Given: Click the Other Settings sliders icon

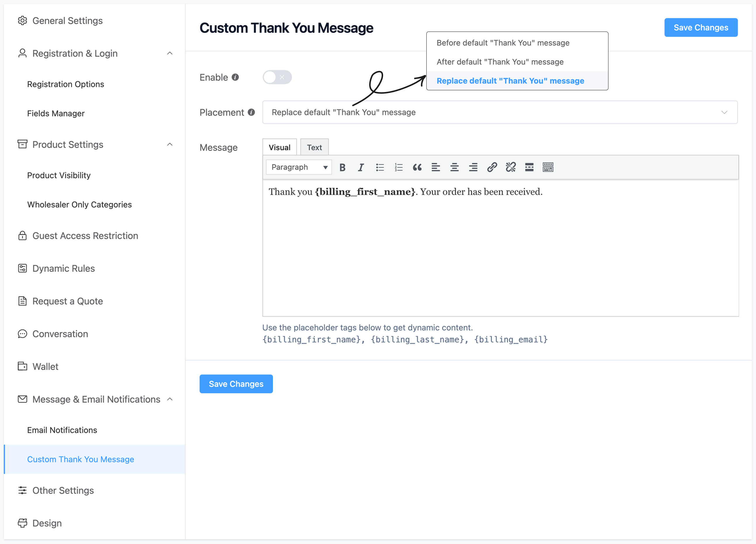Looking at the screenshot, I should click(22, 490).
